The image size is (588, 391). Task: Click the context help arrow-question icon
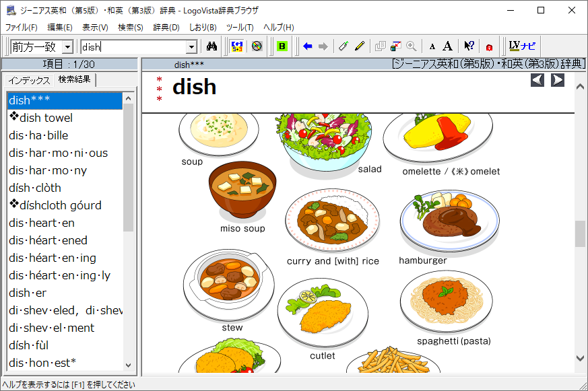point(469,46)
